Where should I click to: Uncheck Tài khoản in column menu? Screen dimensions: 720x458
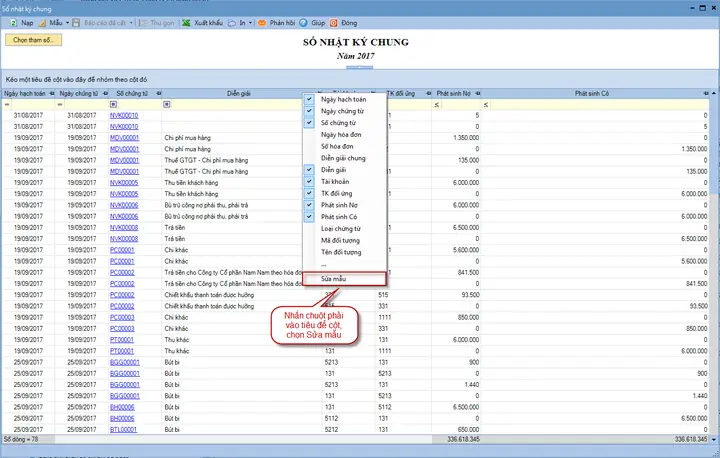[309, 181]
